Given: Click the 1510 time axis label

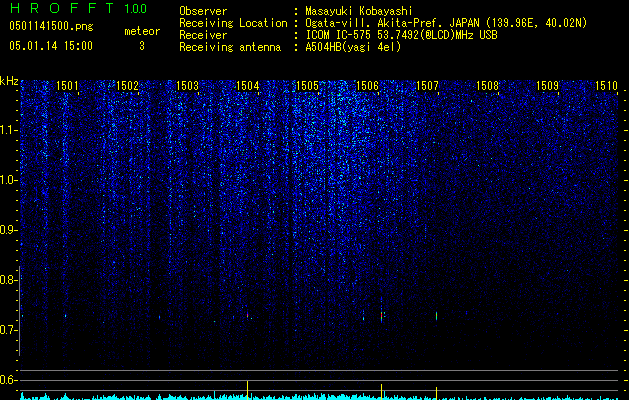Looking at the screenshot, I should click(606, 86).
